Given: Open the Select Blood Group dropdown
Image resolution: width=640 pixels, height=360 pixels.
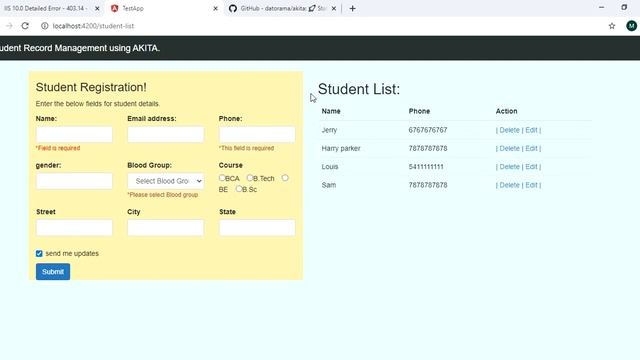Looking at the screenshot, I should (x=166, y=181).
